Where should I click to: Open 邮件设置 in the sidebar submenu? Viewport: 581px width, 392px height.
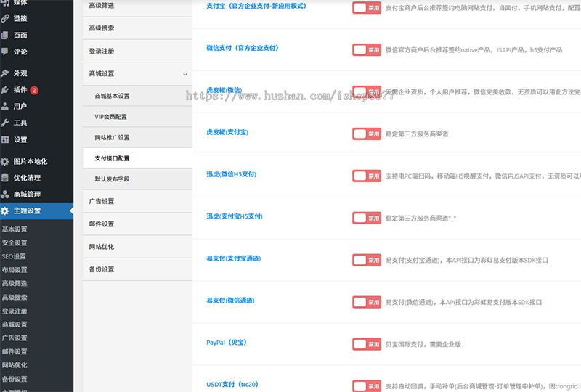pos(15,351)
